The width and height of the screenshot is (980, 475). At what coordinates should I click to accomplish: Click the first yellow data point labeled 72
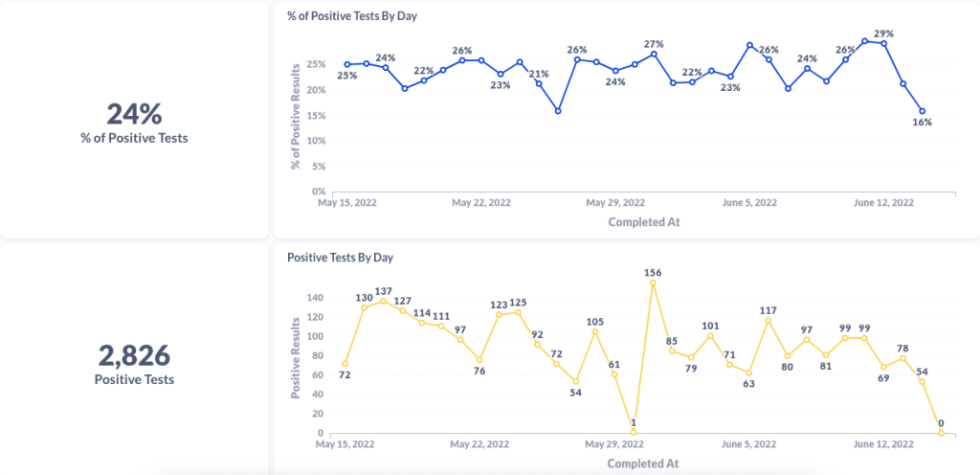click(x=345, y=364)
